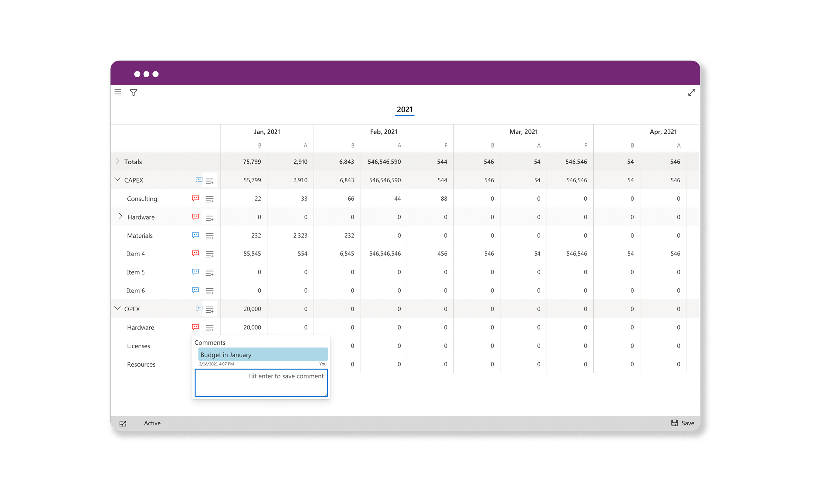Add a line item under OPEX
This screenshot has height=504, width=820.
click(x=210, y=309)
